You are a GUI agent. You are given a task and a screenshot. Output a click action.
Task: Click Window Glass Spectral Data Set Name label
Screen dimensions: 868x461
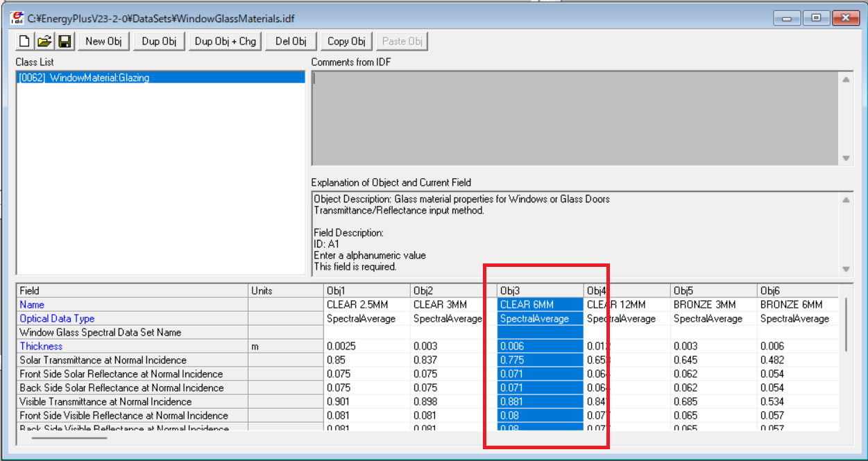pos(133,332)
